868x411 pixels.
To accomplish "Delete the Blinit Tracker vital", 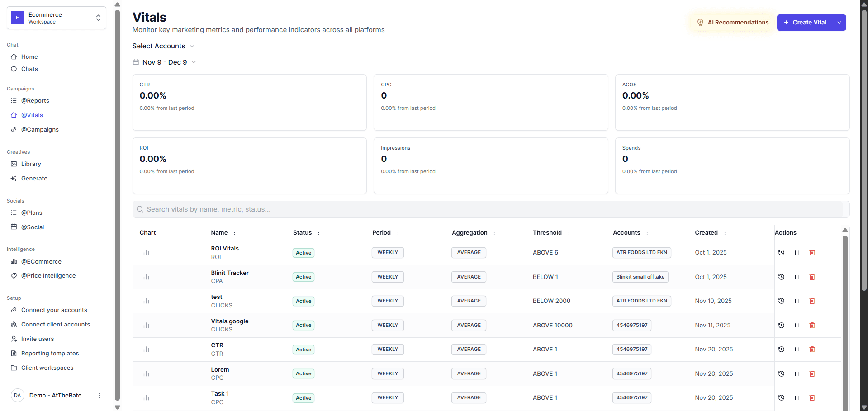I will pos(812,277).
